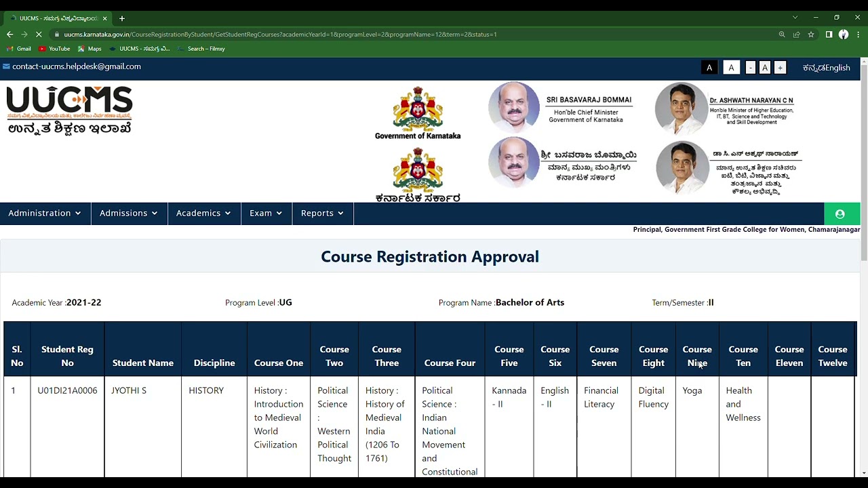
Task: Bookmark this page with the star icon
Action: point(811,35)
